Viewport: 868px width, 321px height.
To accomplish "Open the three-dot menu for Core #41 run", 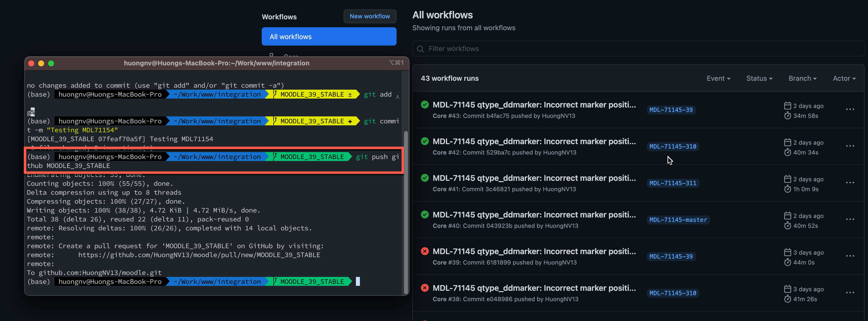I will tap(850, 183).
